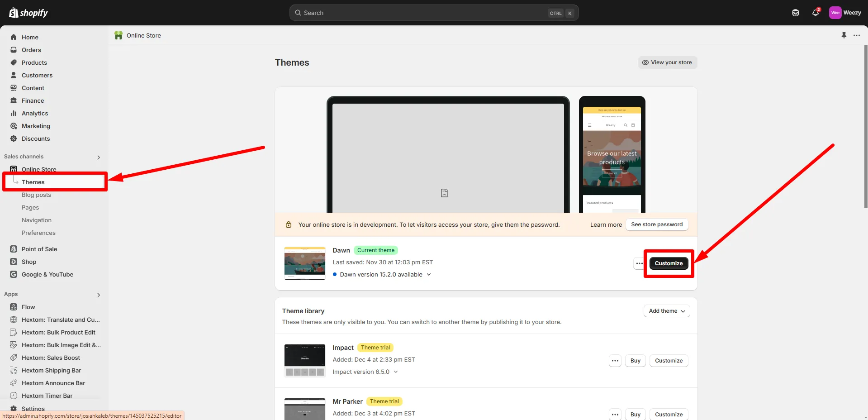Open Preferences in sidebar
Image resolution: width=868 pixels, height=420 pixels.
(38, 233)
